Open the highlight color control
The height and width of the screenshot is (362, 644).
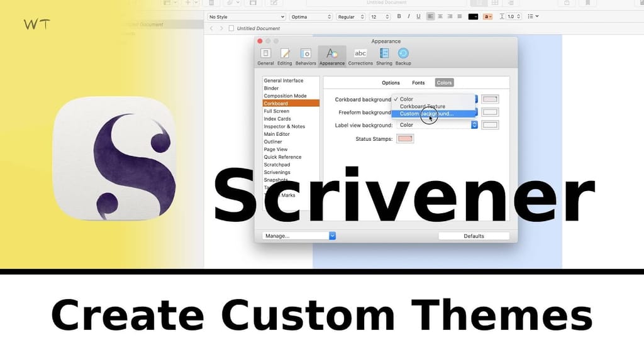coord(487,17)
